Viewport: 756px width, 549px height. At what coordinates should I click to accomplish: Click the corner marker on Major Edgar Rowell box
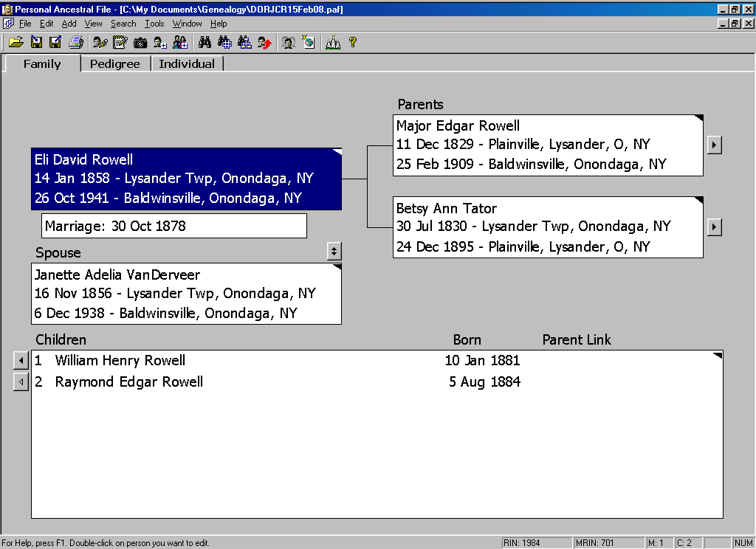(699, 118)
